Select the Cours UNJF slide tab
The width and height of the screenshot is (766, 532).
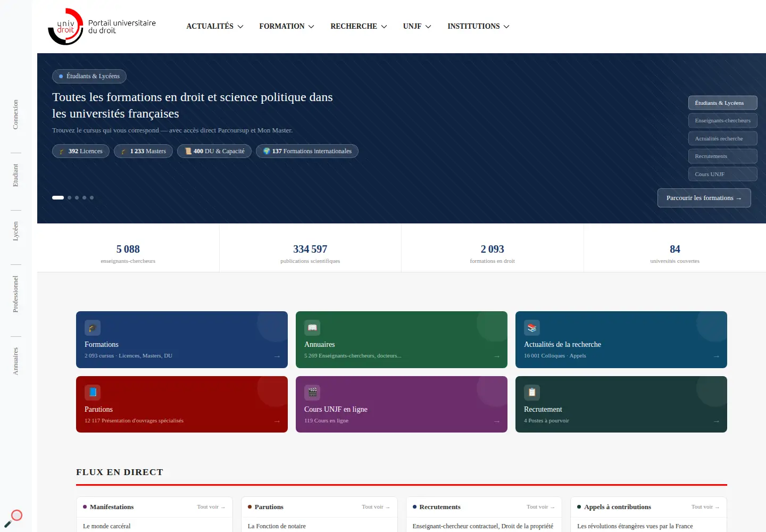coord(722,174)
